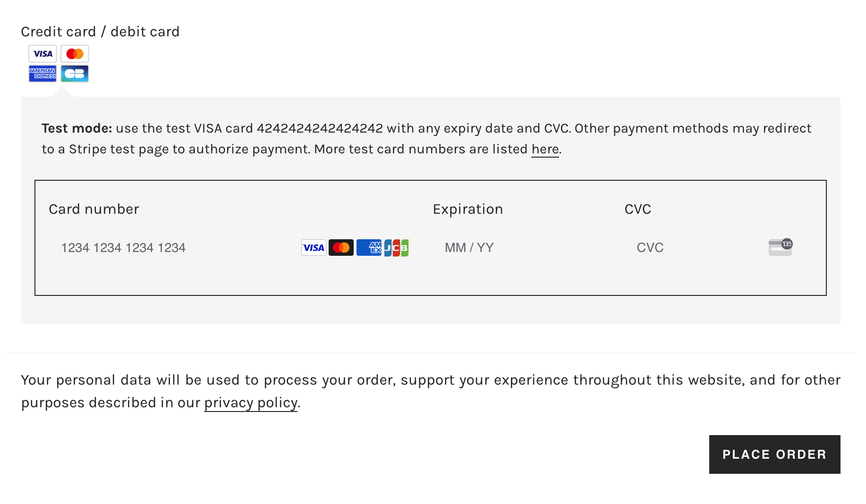The width and height of the screenshot is (866, 504).
Task: Click the CVC card illustration icon
Action: point(779,246)
